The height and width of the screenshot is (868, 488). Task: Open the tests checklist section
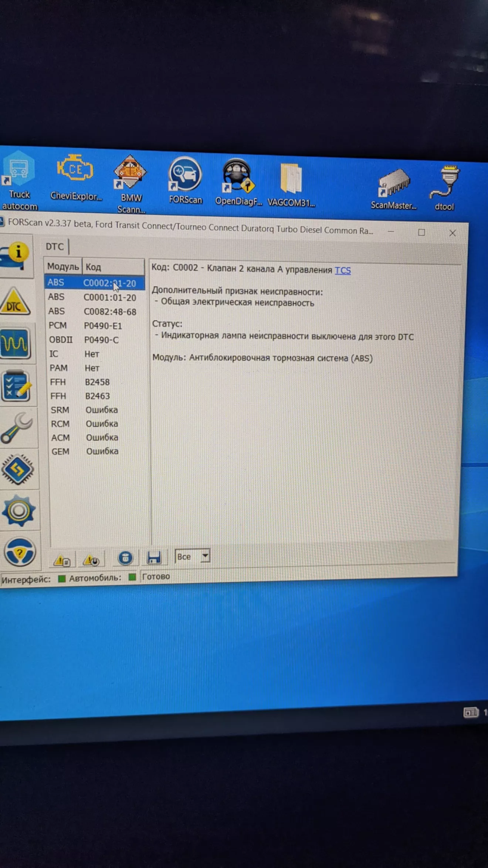(x=16, y=386)
